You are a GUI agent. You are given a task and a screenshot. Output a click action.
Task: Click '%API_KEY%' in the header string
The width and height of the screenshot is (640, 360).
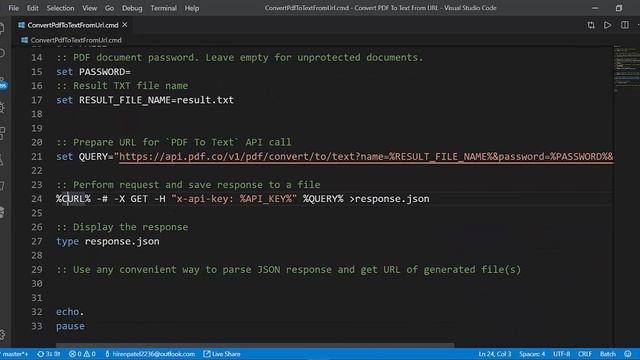pyautogui.click(x=266, y=199)
